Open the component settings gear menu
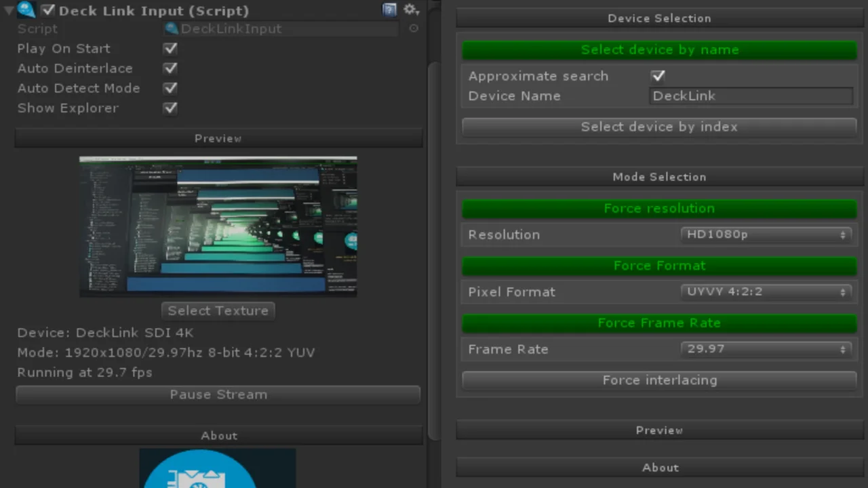The height and width of the screenshot is (488, 868). [x=410, y=9]
